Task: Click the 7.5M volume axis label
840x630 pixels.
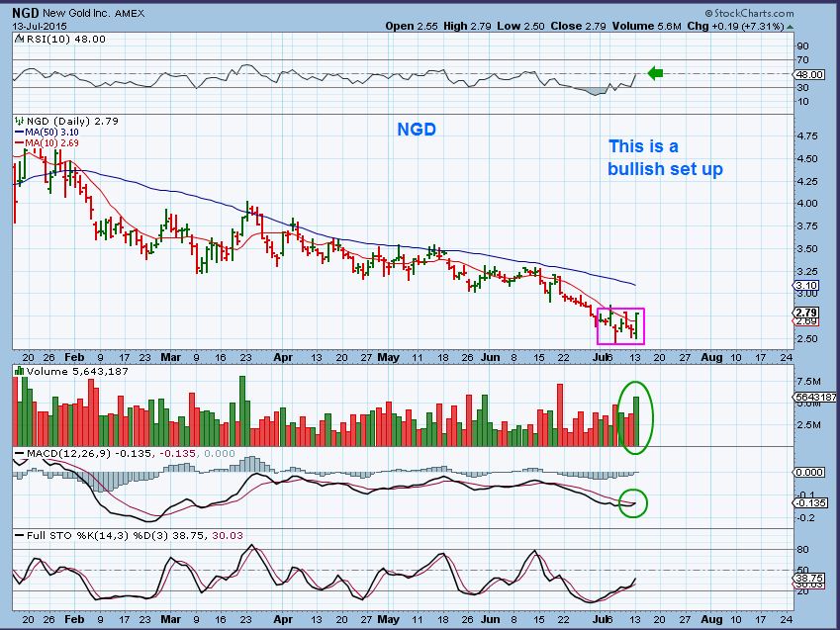Action: (x=809, y=382)
